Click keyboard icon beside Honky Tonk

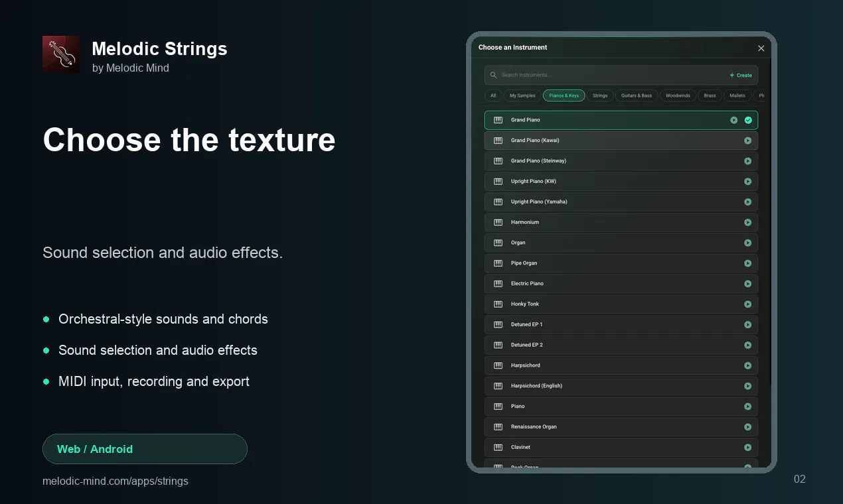click(x=498, y=304)
